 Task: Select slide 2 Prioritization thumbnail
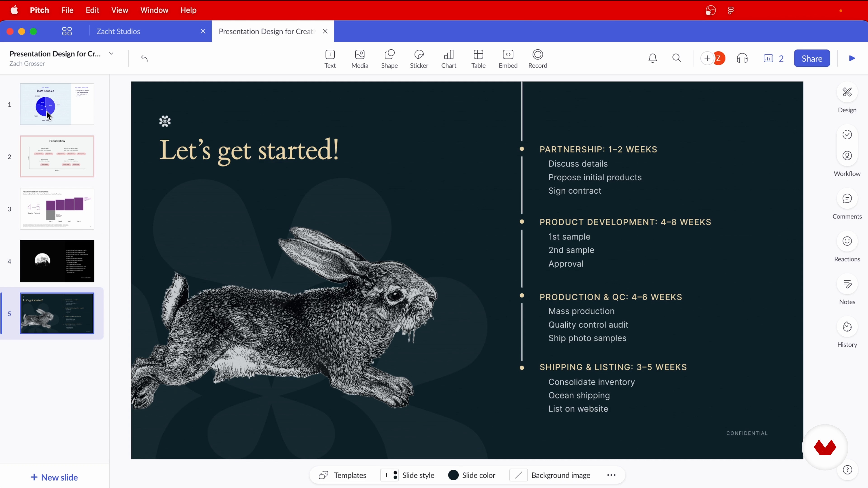click(57, 156)
